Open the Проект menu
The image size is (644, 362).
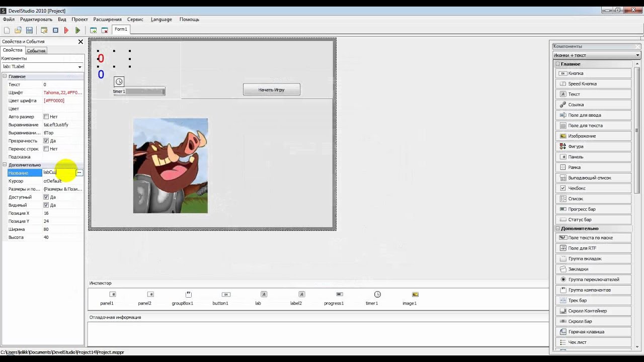(x=79, y=19)
